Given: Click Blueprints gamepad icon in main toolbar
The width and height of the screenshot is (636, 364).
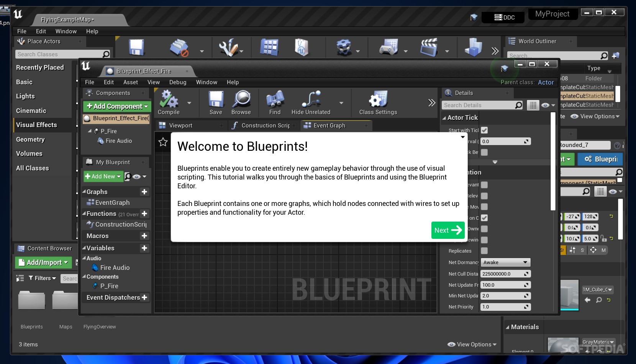Looking at the screenshot, I should [x=389, y=48].
